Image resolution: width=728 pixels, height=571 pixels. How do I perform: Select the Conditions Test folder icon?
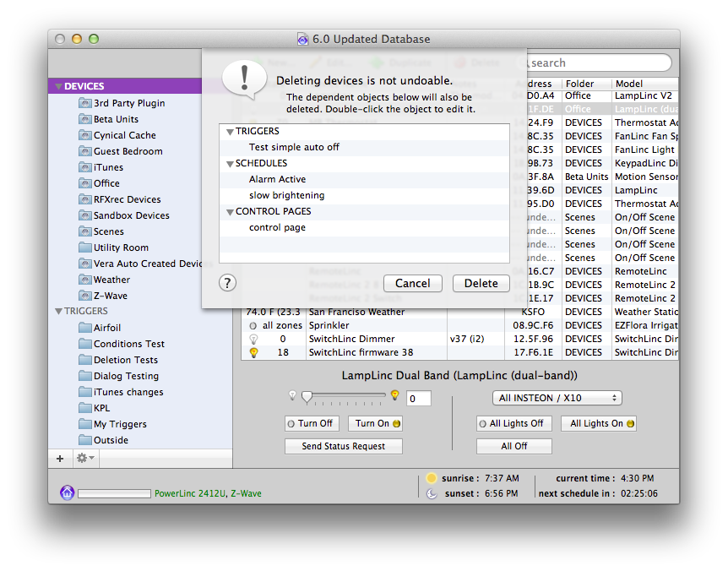85,344
